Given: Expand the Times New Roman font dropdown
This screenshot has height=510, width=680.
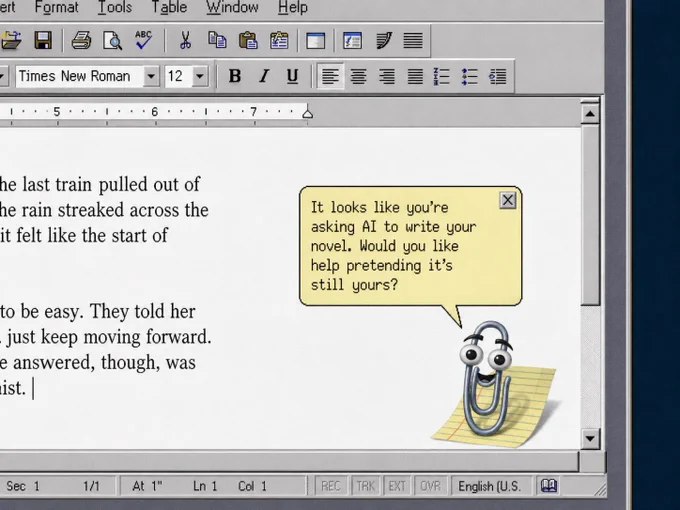Looking at the screenshot, I should 151,76.
